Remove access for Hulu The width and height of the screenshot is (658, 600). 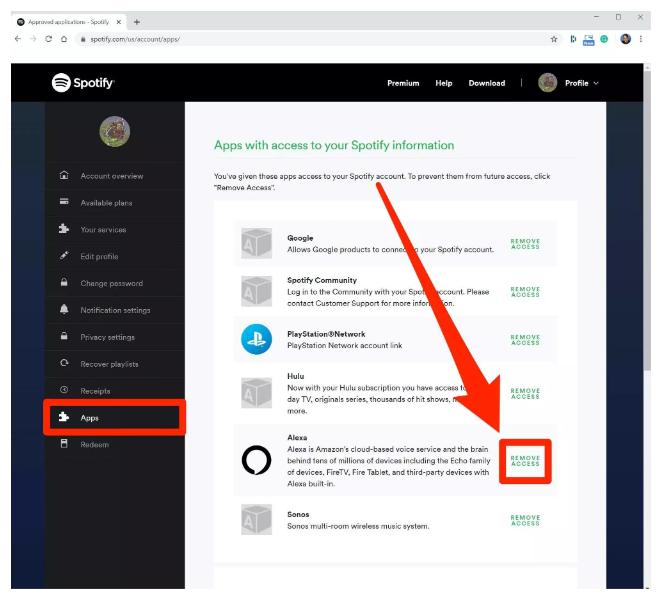point(525,393)
